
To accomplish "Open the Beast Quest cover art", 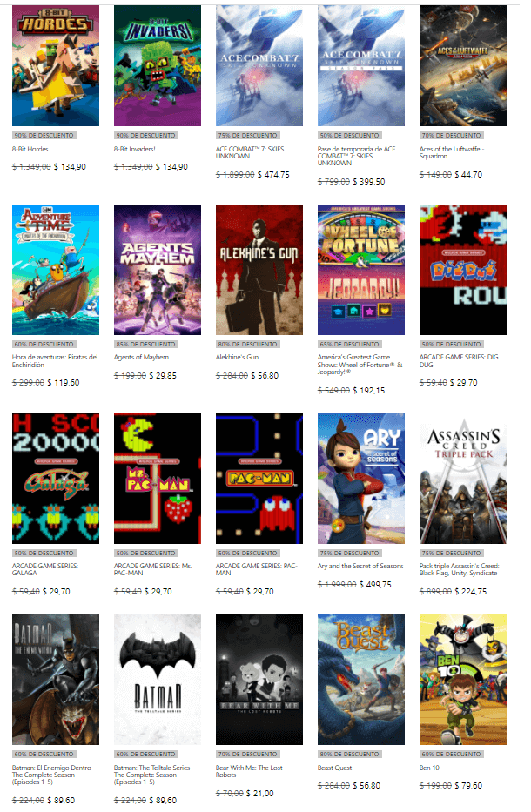I will tap(361, 680).
